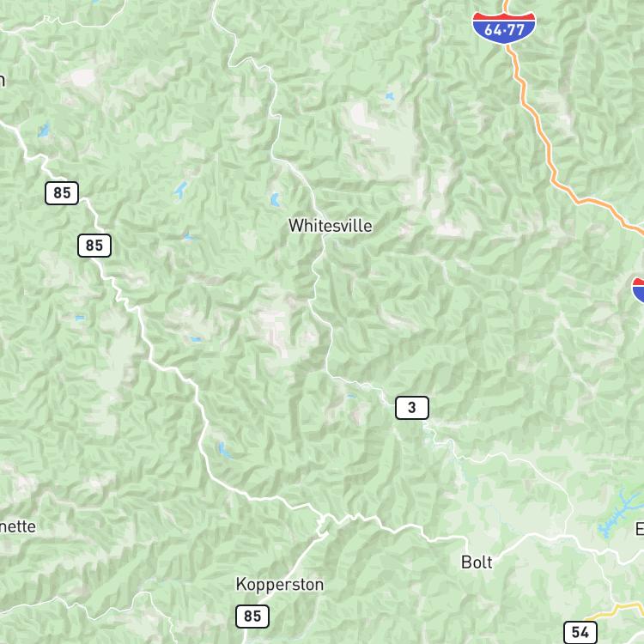Click the small blue pond southwest of the map center
This screenshot has width=644, height=644.
(224, 451)
